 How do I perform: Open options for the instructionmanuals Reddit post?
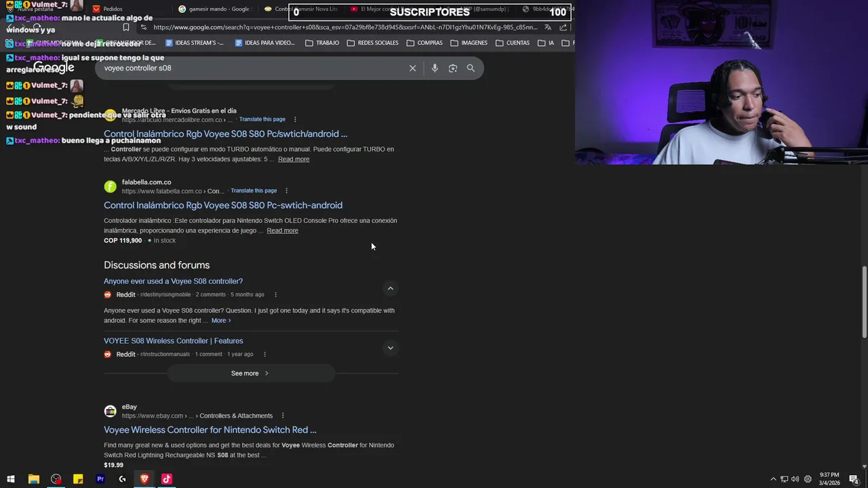[264, 354]
